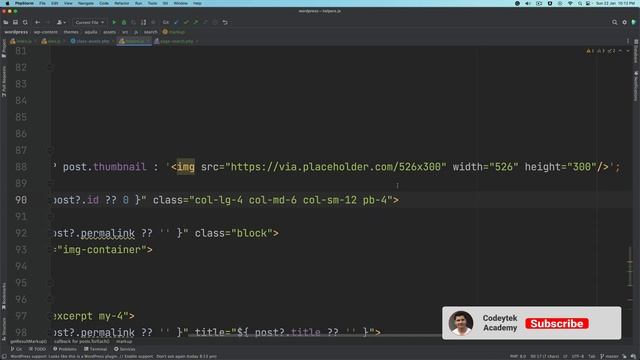
Task: Click the volume menu bar icon
Action: (x=528, y=3)
